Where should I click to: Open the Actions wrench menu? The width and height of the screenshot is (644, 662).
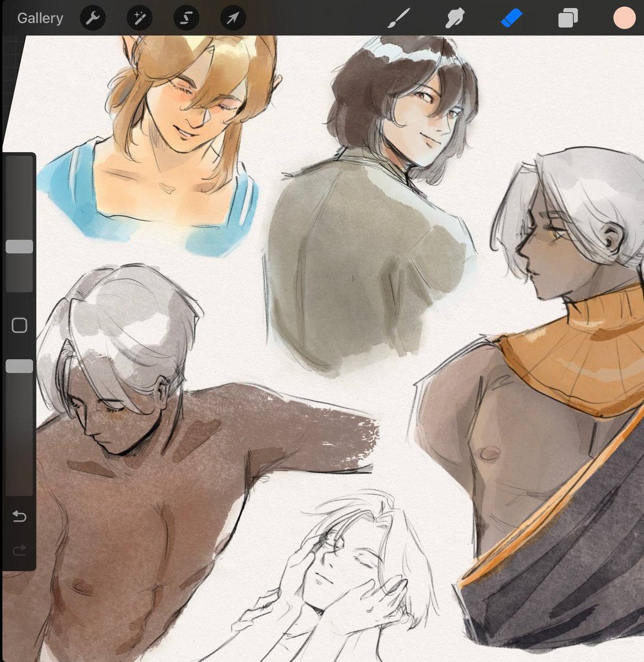click(93, 19)
